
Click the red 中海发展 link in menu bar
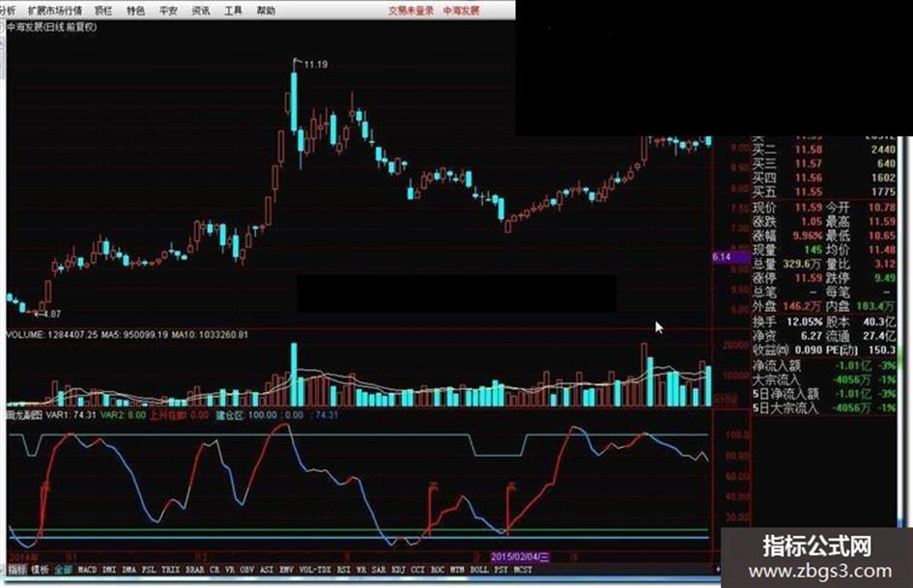coord(461,11)
